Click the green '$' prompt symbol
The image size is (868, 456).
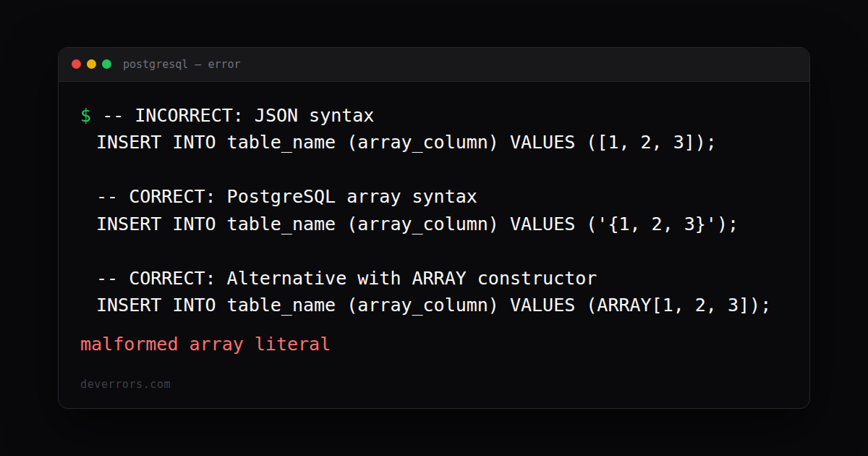86,116
